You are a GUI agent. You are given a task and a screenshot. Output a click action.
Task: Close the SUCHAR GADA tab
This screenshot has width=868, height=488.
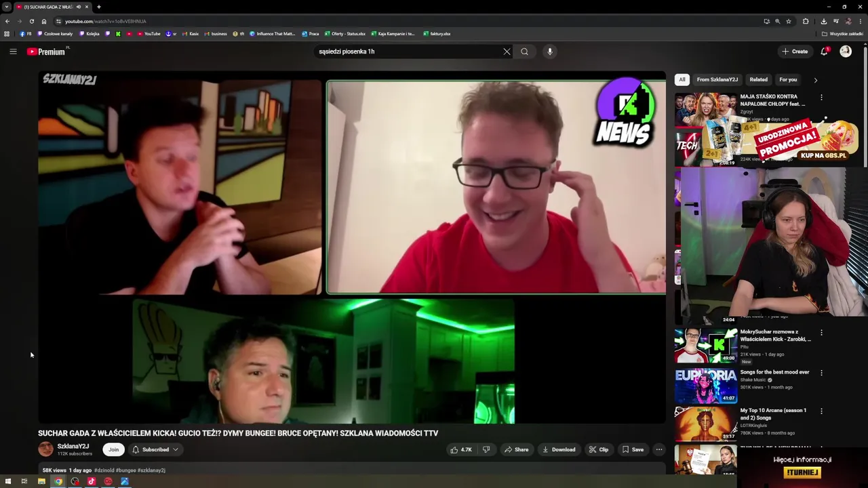pyautogui.click(x=87, y=7)
